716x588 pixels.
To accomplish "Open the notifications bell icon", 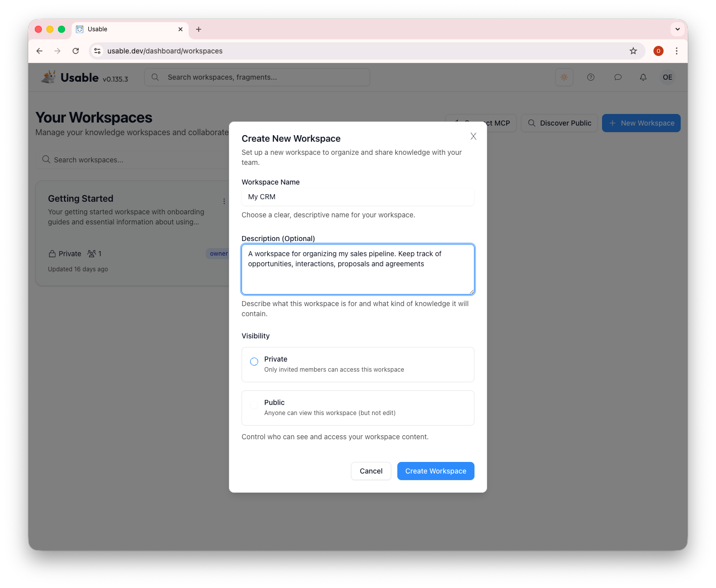I will 643,77.
